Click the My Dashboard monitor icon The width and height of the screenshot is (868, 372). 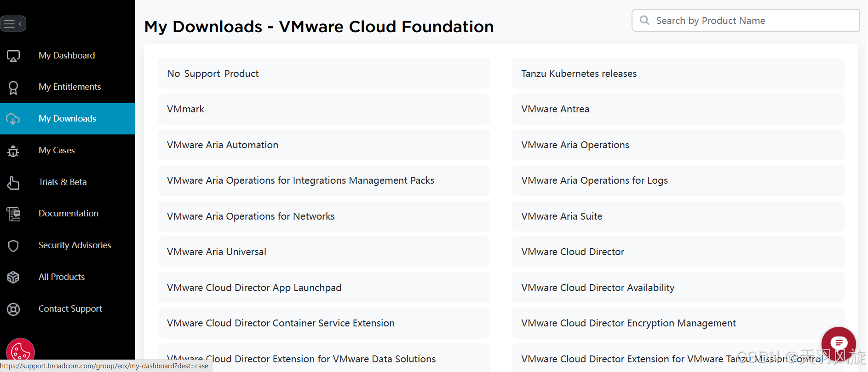pos(13,56)
